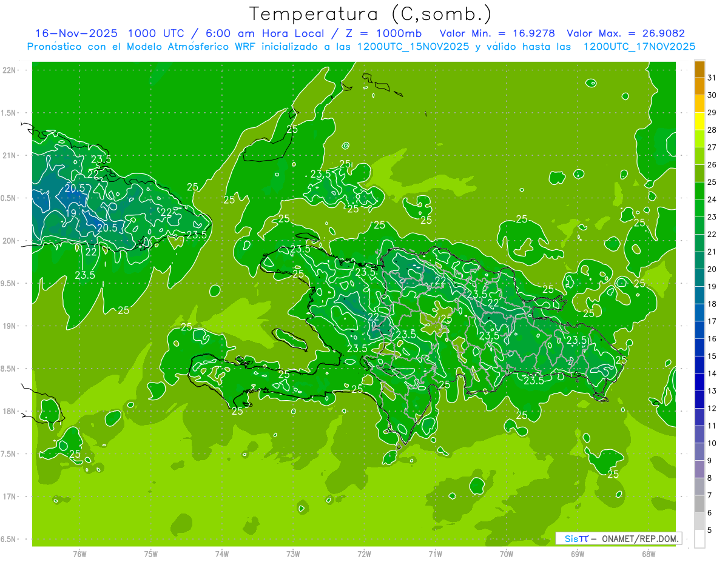Click the WRF model forecast description line

[x=362, y=46]
